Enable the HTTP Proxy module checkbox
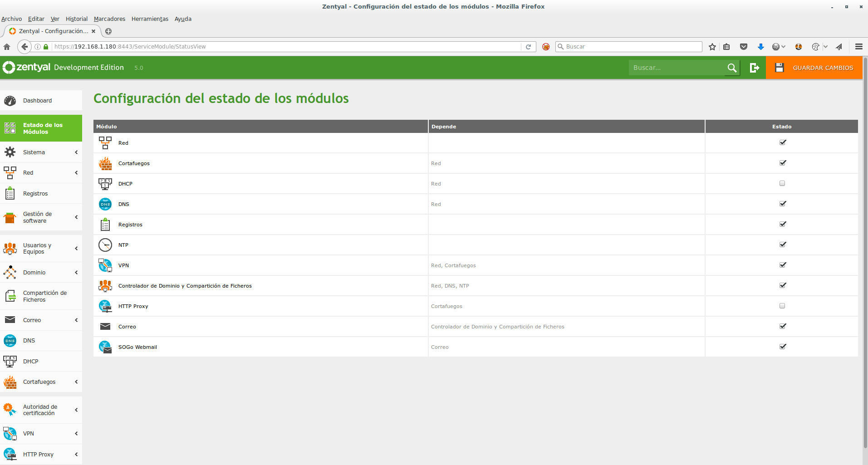This screenshot has height=465, width=868. (782, 306)
